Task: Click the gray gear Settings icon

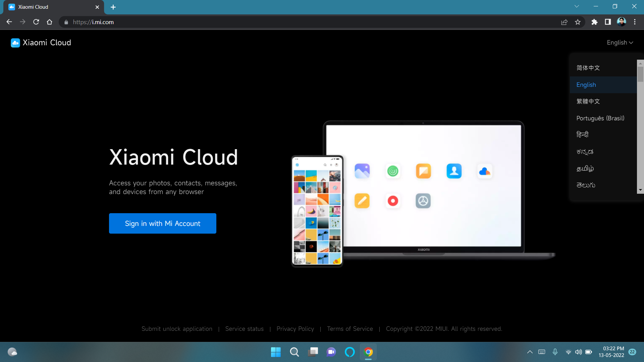Action: (x=423, y=201)
